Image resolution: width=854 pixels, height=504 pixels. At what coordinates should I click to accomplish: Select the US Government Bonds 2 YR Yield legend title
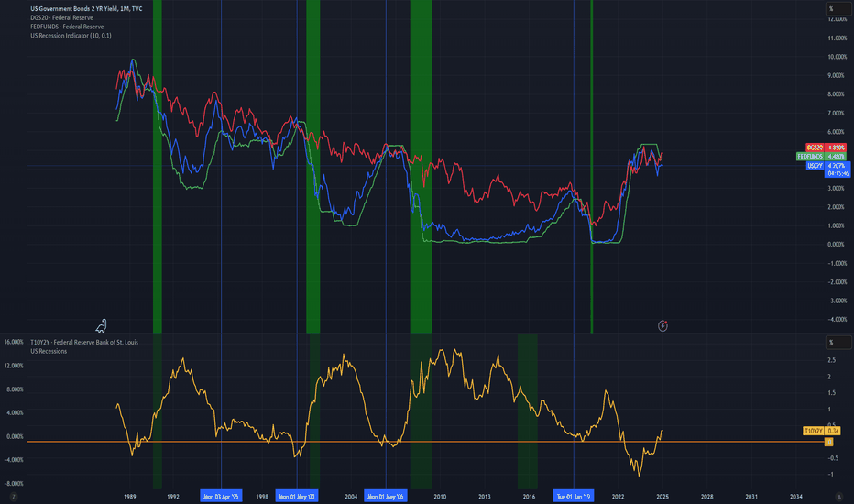pos(87,9)
